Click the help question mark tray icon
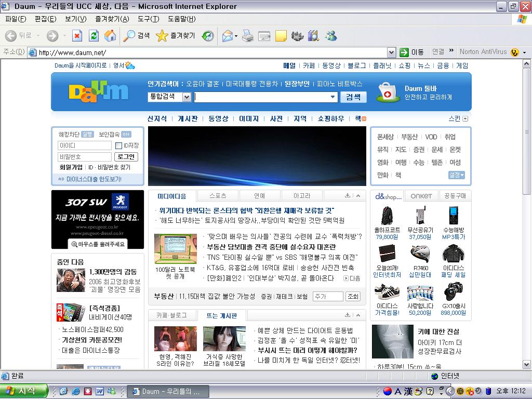 [430, 391]
